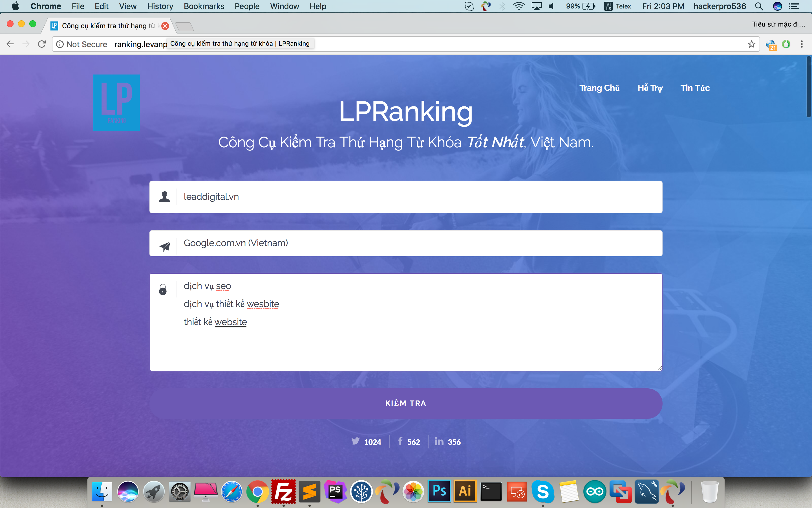Open Safari from the dock
The height and width of the screenshot is (508, 812).
coord(231,492)
